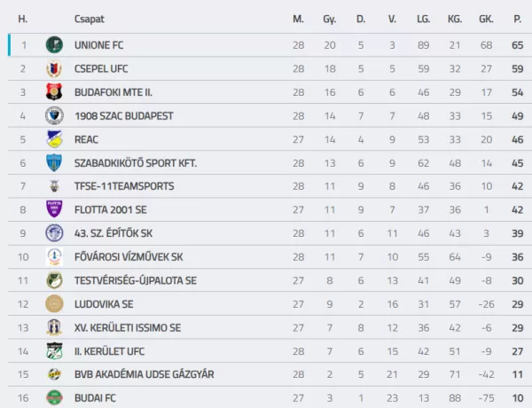Click the SZABADKIKÖTŐ SPORT KFT. shield logo
Viewport: 532px width, 408px height.
[54, 163]
